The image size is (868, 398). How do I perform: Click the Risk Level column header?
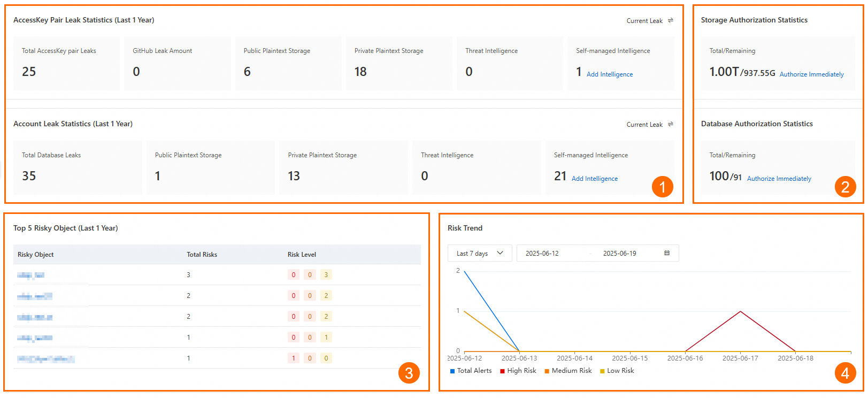(302, 255)
